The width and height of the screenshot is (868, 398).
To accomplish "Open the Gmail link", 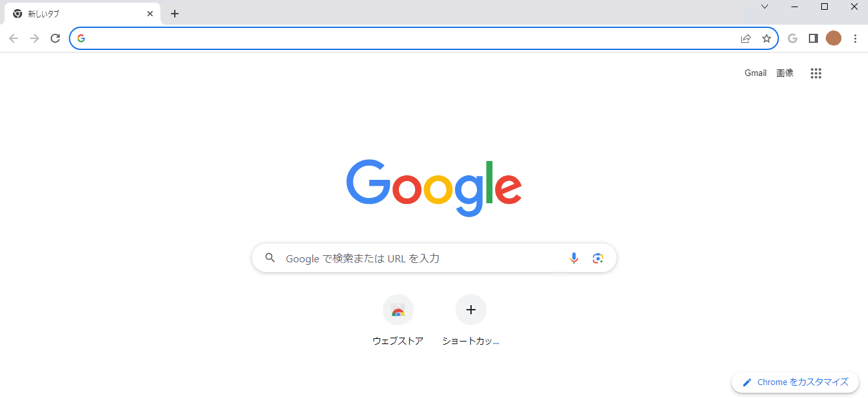I will (x=756, y=73).
